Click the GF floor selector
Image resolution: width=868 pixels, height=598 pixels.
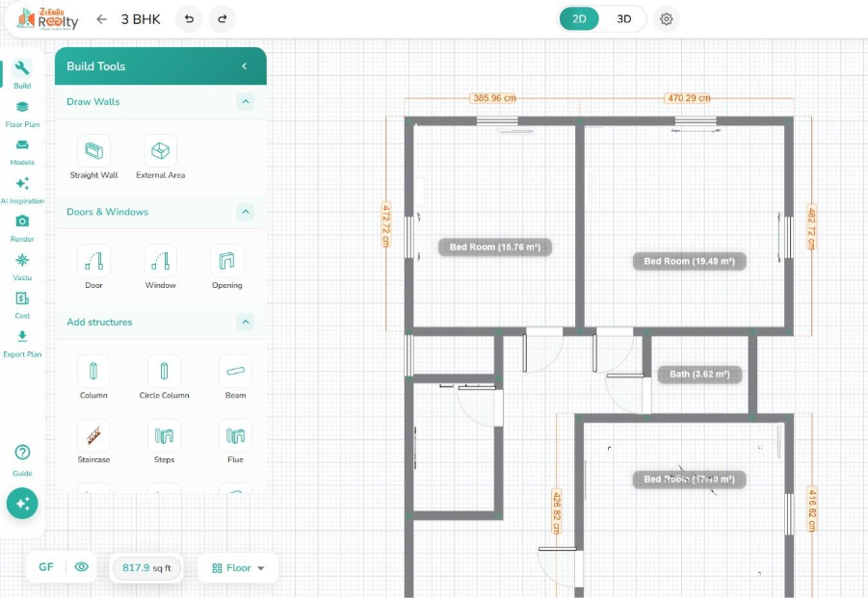click(x=46, y=567)
